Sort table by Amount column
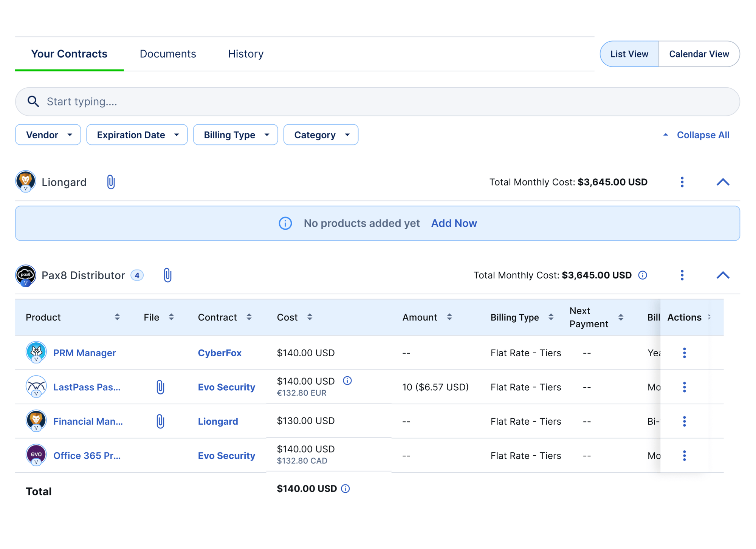Image resolution: width=756 pixels, height=549 pixels. tap(449, 317)
